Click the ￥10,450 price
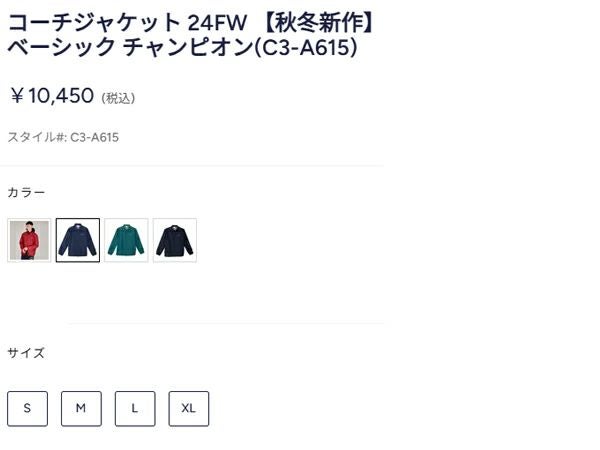 click(x=52, y=96)
